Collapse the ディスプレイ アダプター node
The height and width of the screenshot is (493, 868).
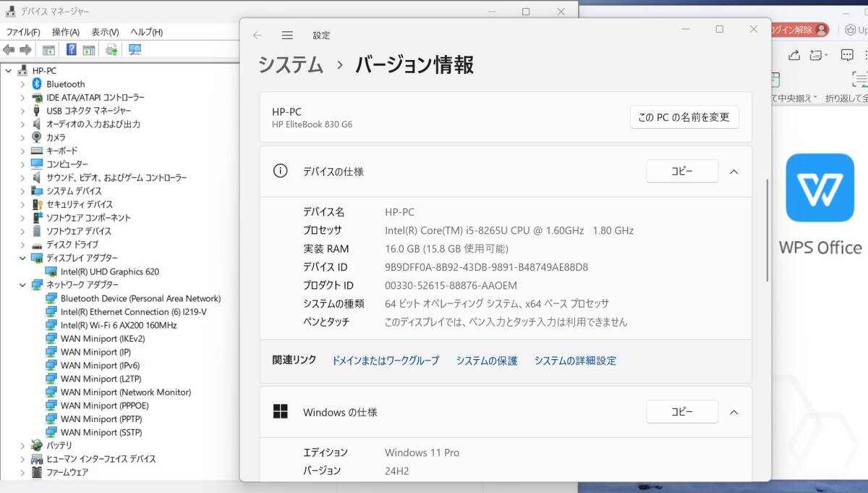coord(22,258)
